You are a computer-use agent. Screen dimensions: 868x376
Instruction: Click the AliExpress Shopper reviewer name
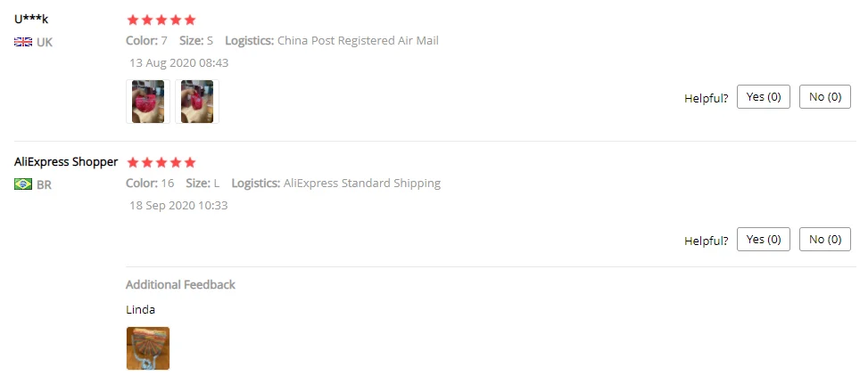66,161
